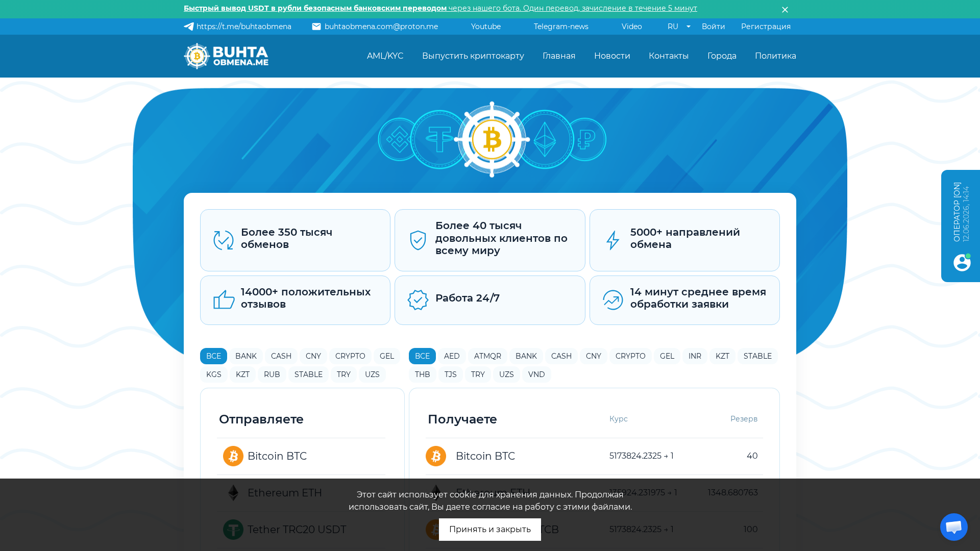The width and height of the screenshot is (980, 551).
Task: Open the AML/KYC menu item
Action: pos(385,56)
